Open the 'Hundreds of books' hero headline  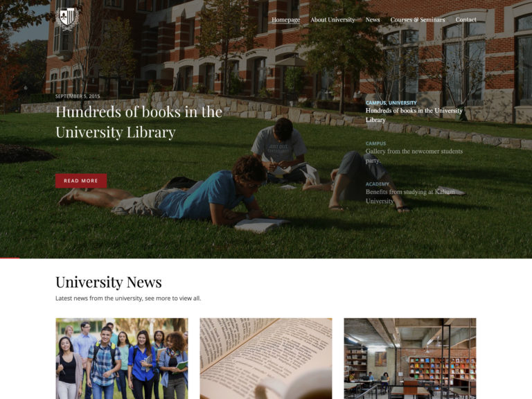[139, 122]
